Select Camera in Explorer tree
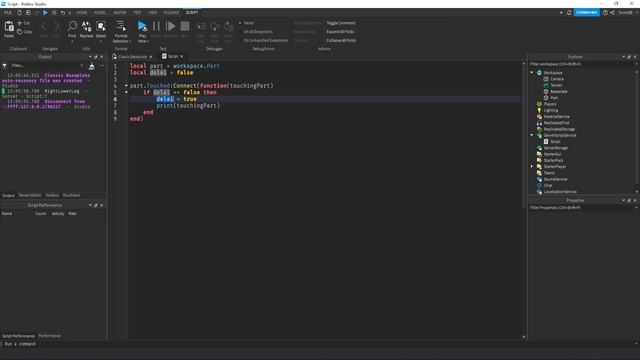640x360 pixels. coord(557,79)
